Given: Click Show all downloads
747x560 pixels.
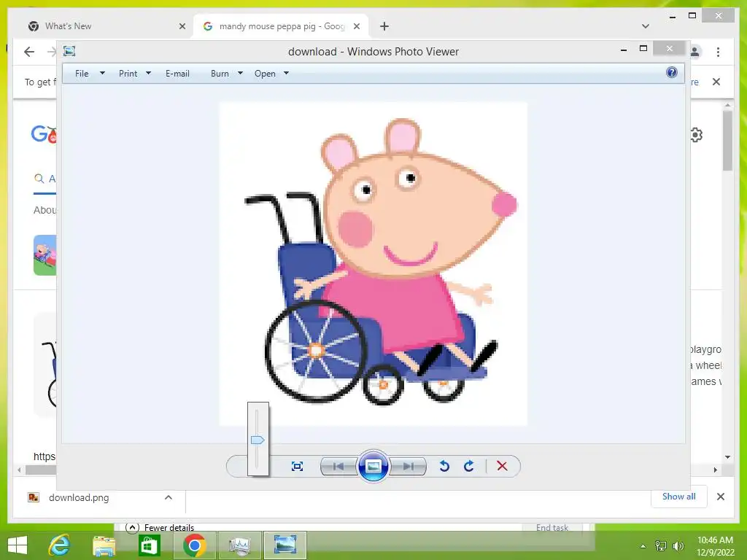Looking at the screenshot, I should [x=679, y=496].
